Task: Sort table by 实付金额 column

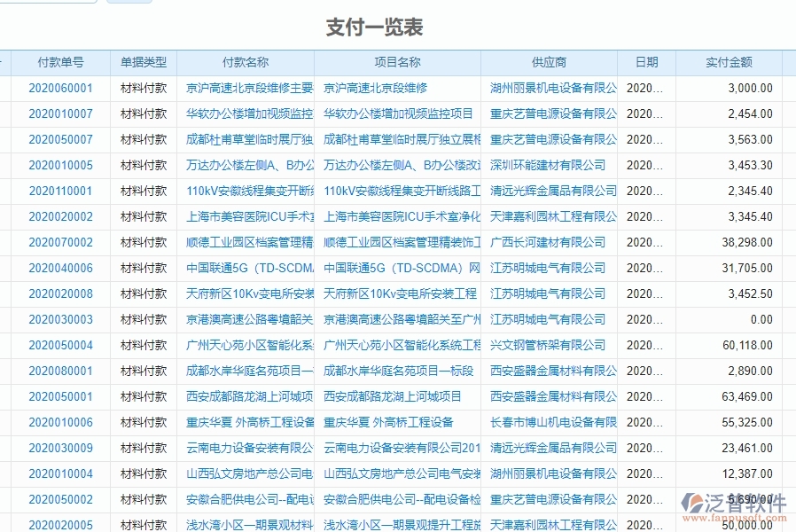Action: tap(729, 62)
